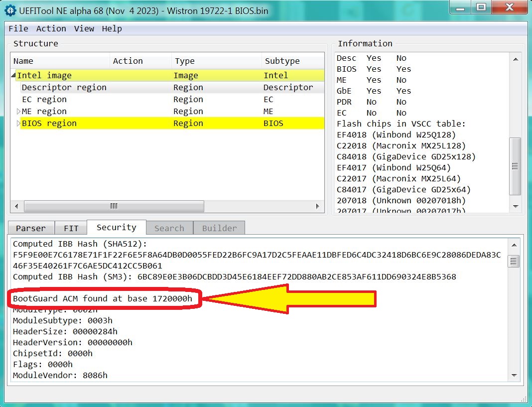Switch to the Parser tab
532x407 pixels.
coord(31,228)
